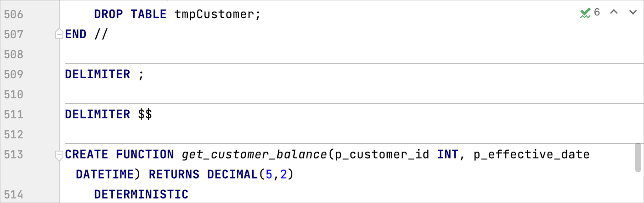Jump to previous highlighted problem arrow

click(614, 12)
